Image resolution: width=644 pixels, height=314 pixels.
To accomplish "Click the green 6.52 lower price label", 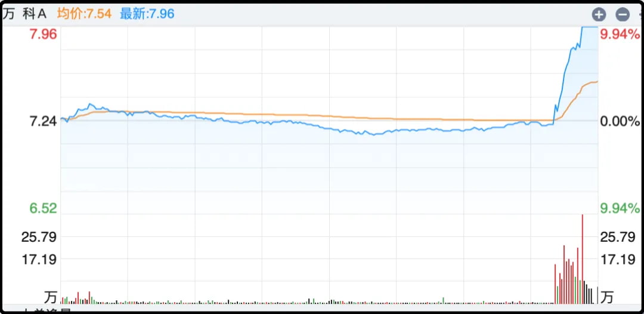I will [x=43, y=208].
